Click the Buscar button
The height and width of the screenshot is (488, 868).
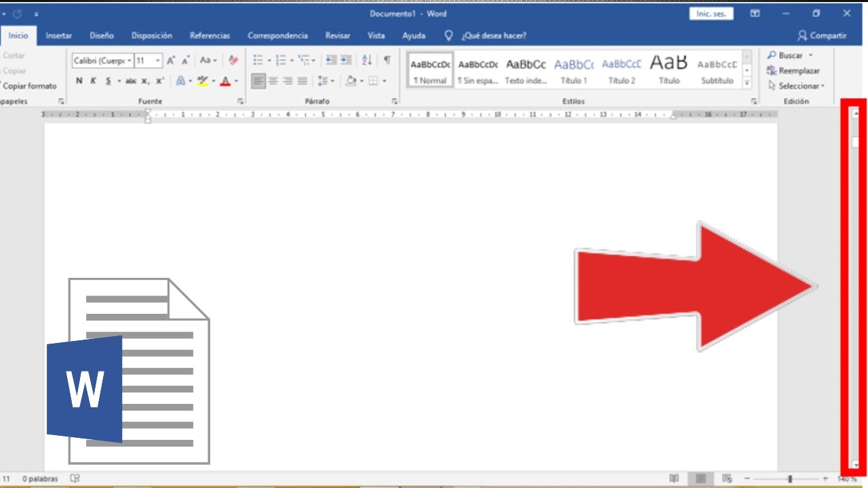(x=790, y=56)
